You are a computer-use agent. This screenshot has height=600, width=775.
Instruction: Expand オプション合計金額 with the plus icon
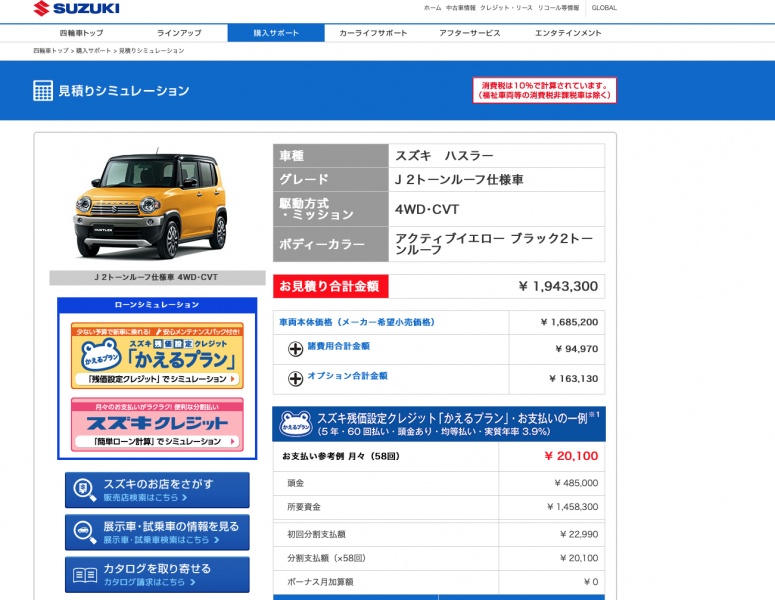[x=296, y=379]
